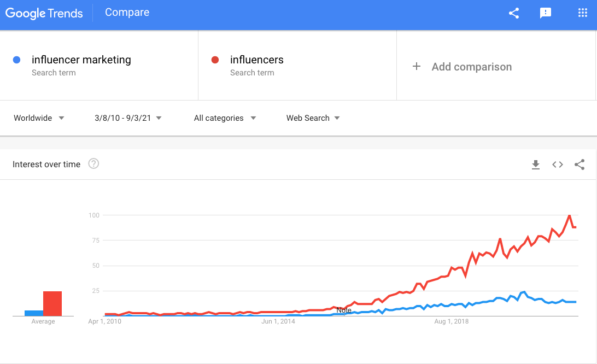This screenshot has width=597, height=364.
Task: Click Add comparison text
Action: (x=471, y=67)
